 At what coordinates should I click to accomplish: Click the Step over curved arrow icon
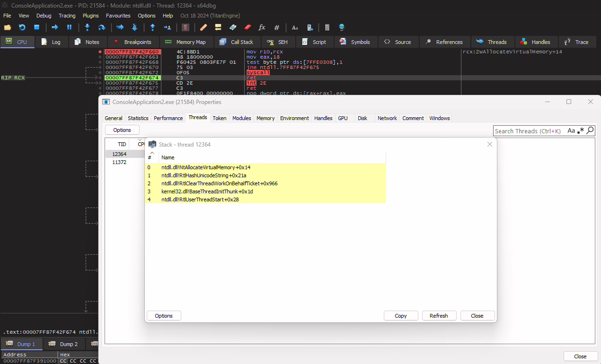coord(101,27)
